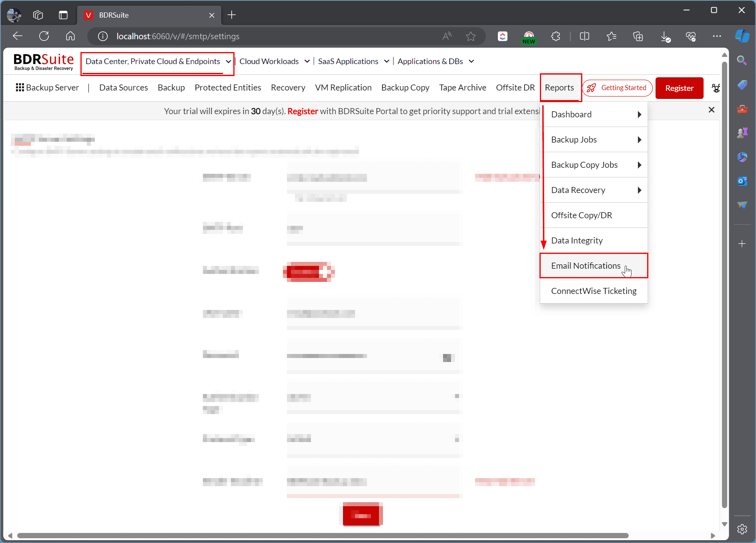Screen dimensions: 756x543
Task: Open a new browser tab
Action: coord(231,15)
